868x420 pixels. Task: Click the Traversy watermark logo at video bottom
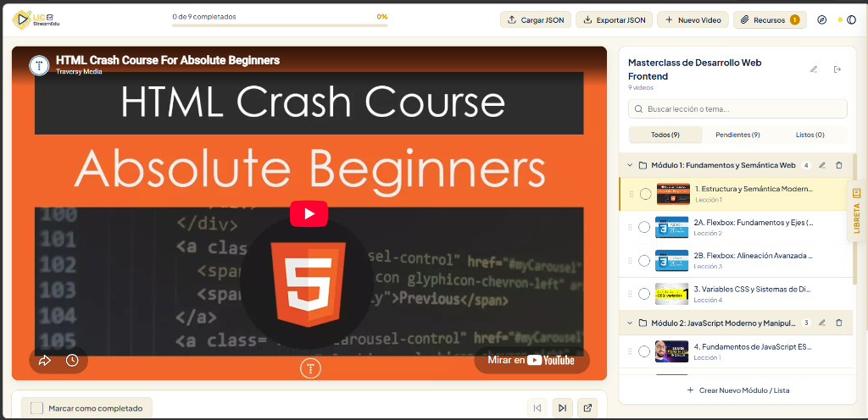pos(310,368)
